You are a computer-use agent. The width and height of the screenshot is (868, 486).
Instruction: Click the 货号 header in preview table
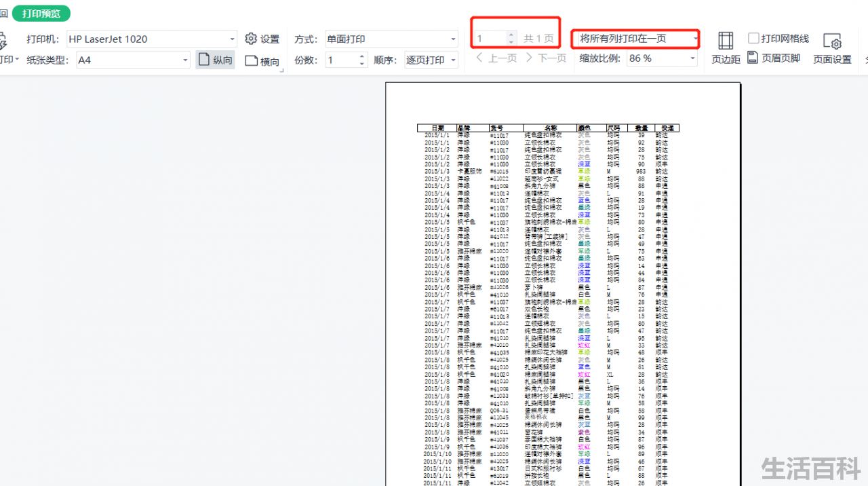pyautogui.click(x=497, y=128)
